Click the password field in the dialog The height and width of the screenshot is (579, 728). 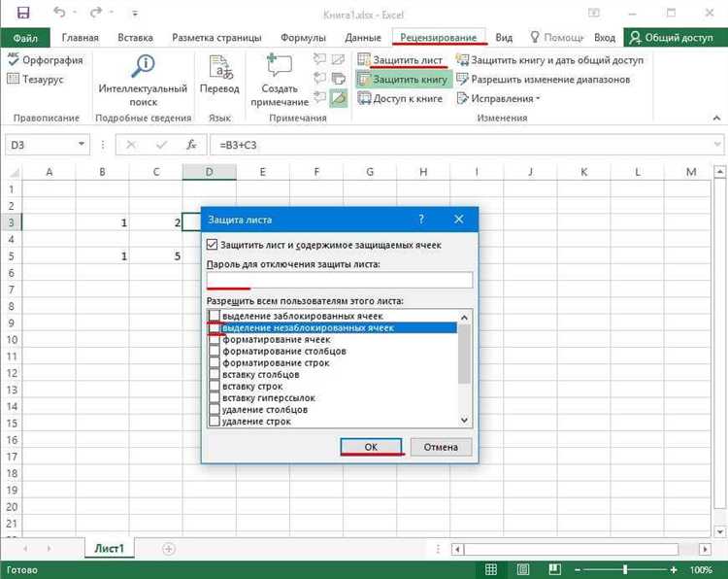[340, 280]
